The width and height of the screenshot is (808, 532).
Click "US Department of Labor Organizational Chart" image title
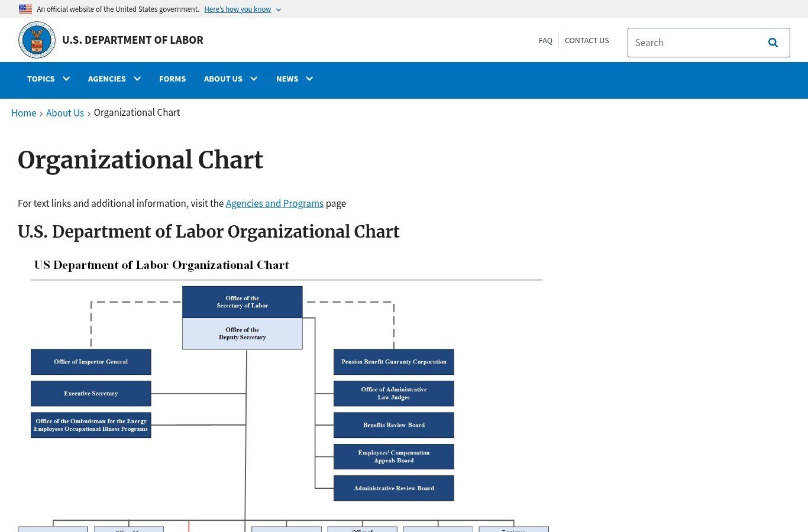[x=161, y=265]
